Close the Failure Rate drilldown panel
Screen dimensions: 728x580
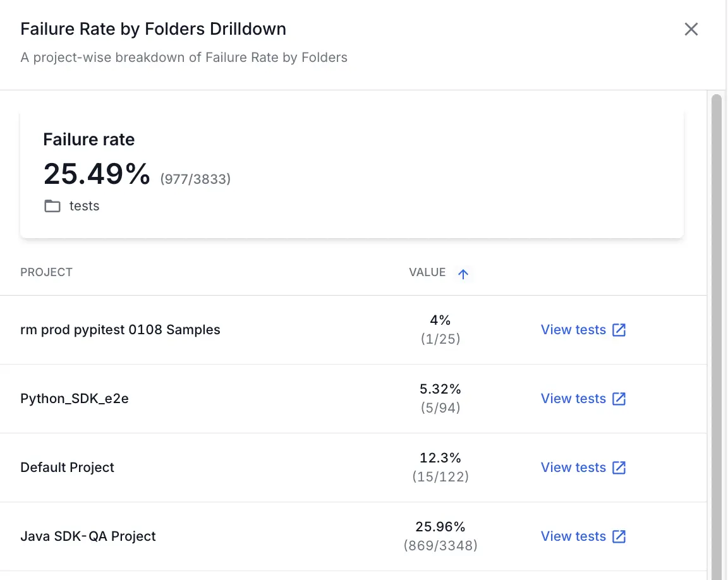click(x=691, y=29)
